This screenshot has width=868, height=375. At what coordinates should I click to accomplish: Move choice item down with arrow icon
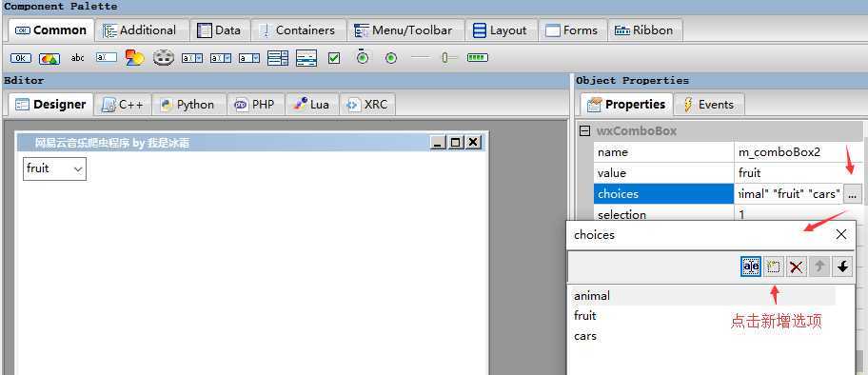(842, 266)
